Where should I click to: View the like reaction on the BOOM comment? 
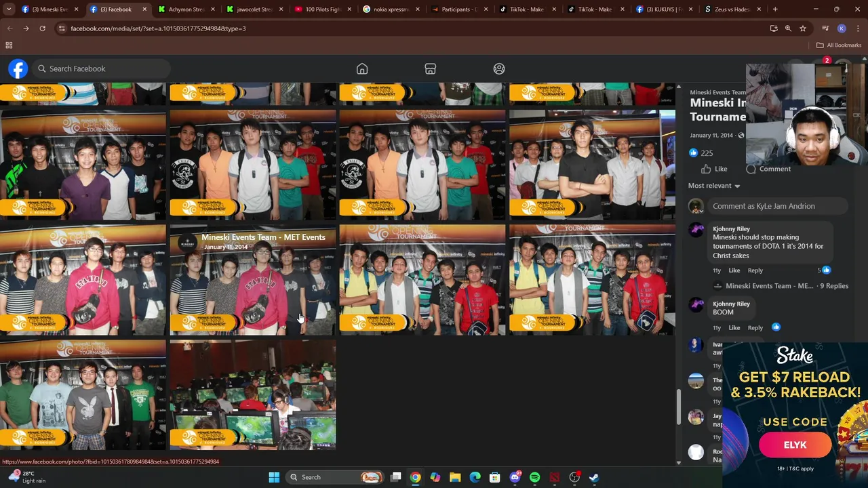[x=776, y=327]
